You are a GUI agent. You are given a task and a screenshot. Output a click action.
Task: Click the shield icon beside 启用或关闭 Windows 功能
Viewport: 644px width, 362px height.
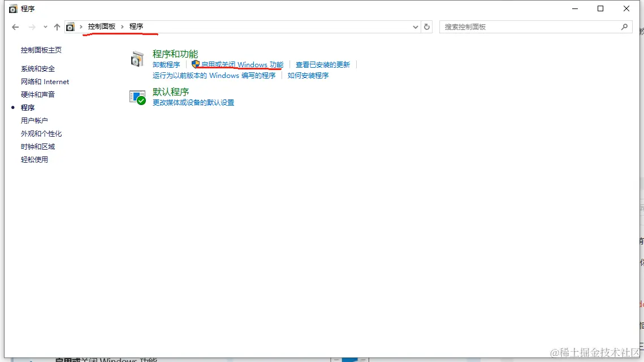[196, 64]
